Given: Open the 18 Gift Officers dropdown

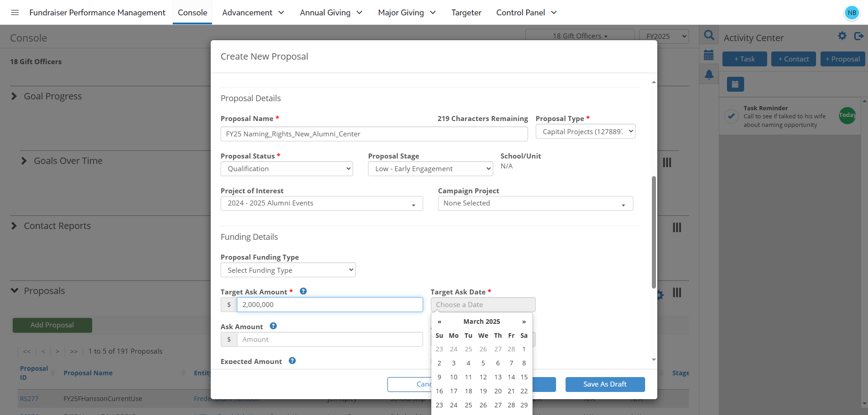Looking at the screenshot, I should [x=580, y=36].
